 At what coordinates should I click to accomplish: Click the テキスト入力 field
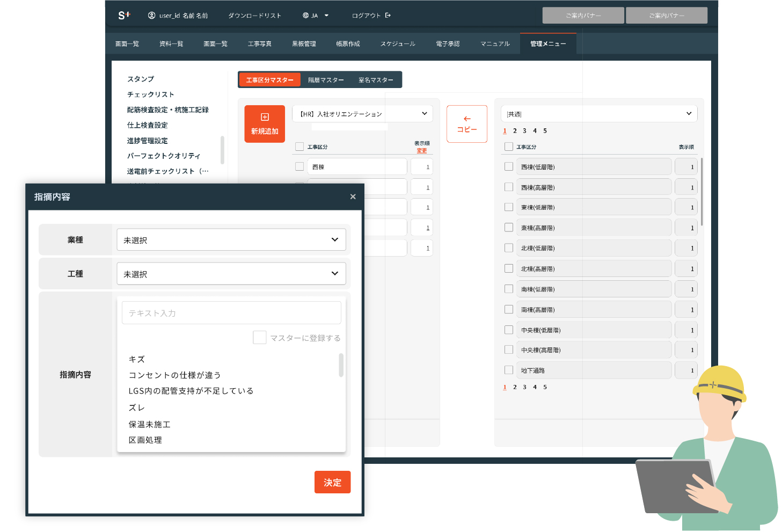click(x=231, y=313)
